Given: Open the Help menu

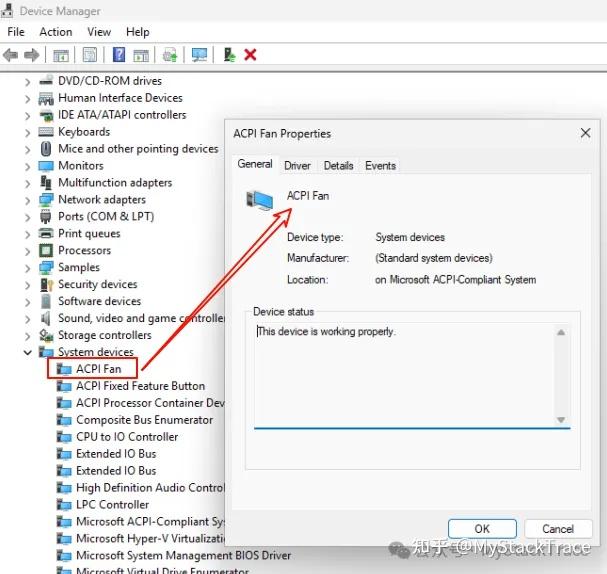Looking at the screenshot, I should [138, 32].
